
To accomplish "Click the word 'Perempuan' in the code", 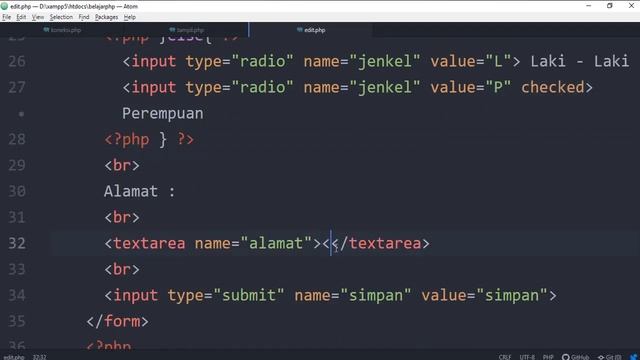I will point(162,113).
